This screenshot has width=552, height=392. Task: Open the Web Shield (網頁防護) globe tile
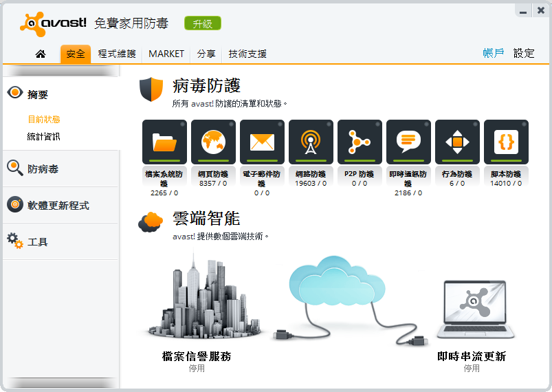213,142
